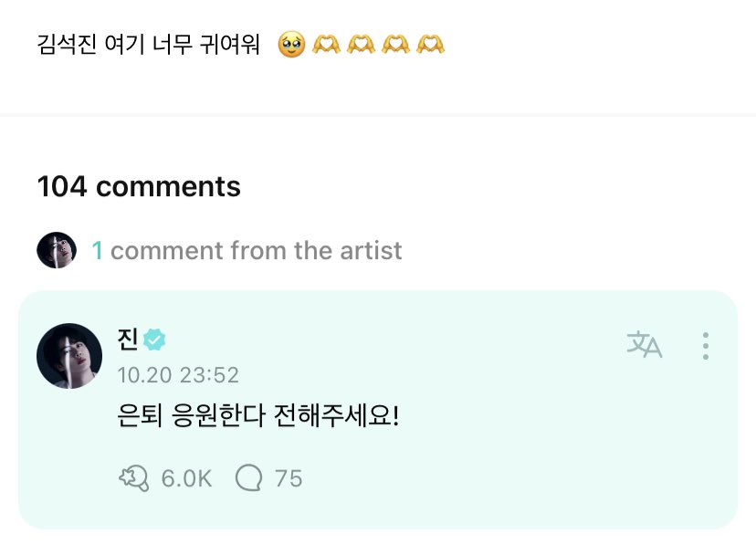Screen dimensions: 756x554
Task: Click the '104 comments' heading
Action: (139, 186)
